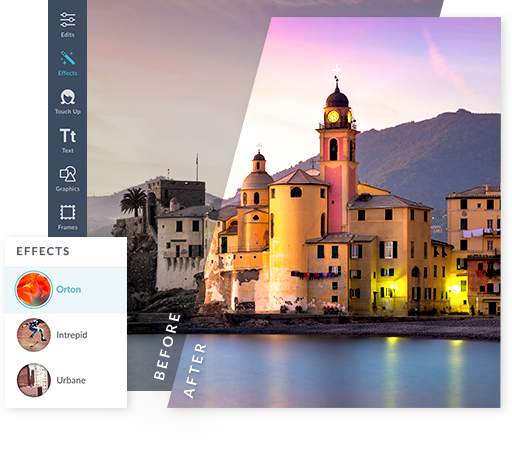Open the Edits sliders icon
This screenshot has width=512, height=450.
[x=68, y=20]
